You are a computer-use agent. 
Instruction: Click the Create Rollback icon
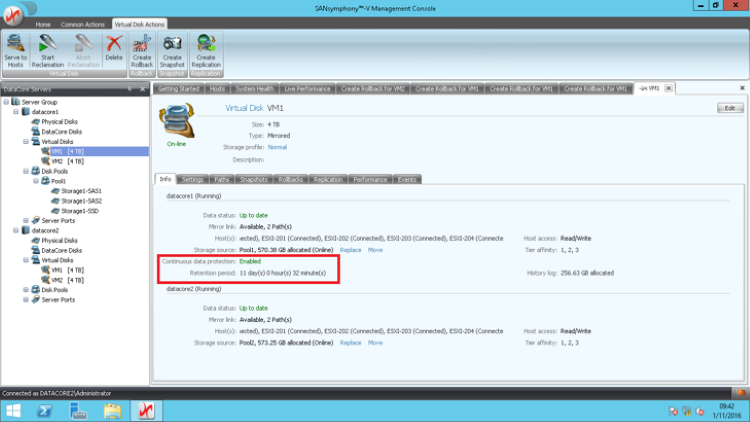(142, 50)
